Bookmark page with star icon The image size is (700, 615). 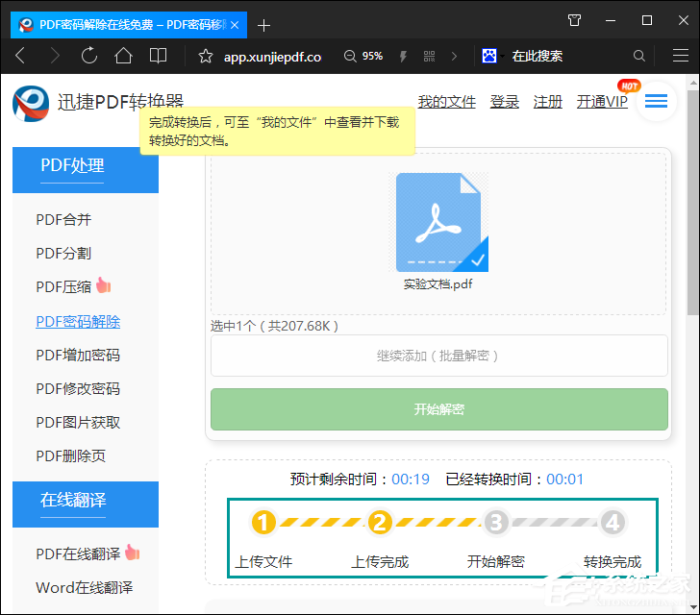click(205, 57)
